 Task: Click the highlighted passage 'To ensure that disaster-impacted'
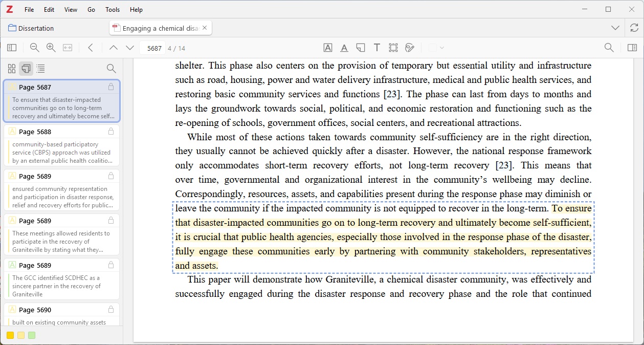pyautogui.click(x=383, y=237)
